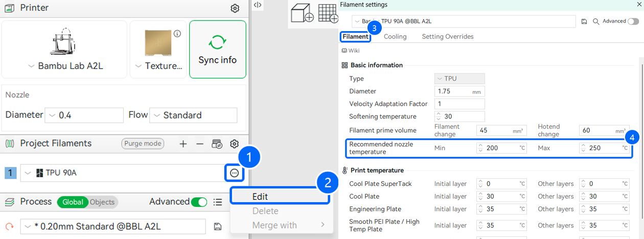Open the TPU 90A filament dropdown
The image size is (644, 239).
coord(122,173)
